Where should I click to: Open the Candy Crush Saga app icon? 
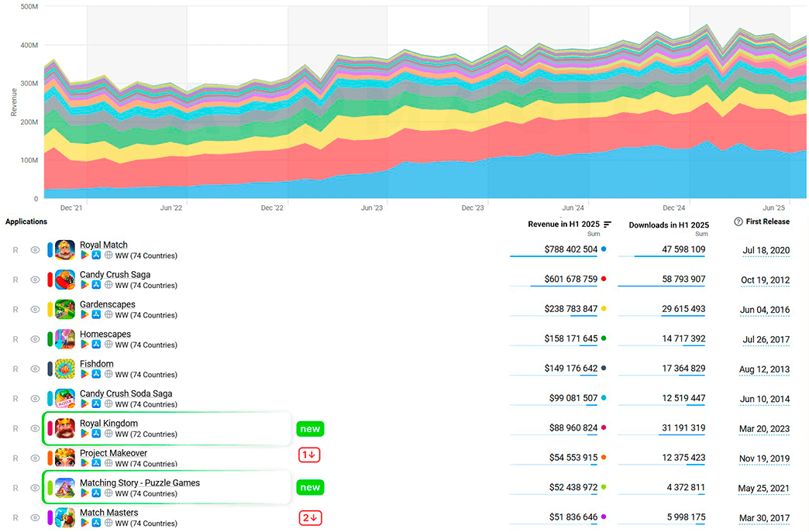pos(65,280)
